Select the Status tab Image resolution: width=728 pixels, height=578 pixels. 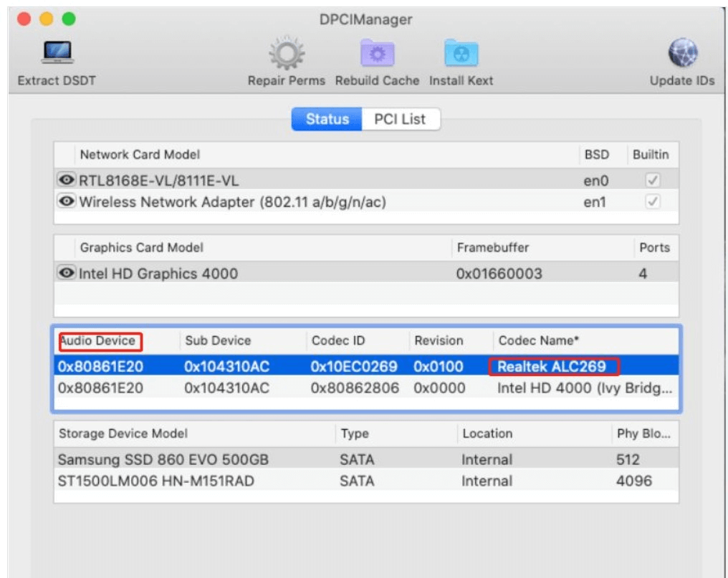(x=327, y=119)
